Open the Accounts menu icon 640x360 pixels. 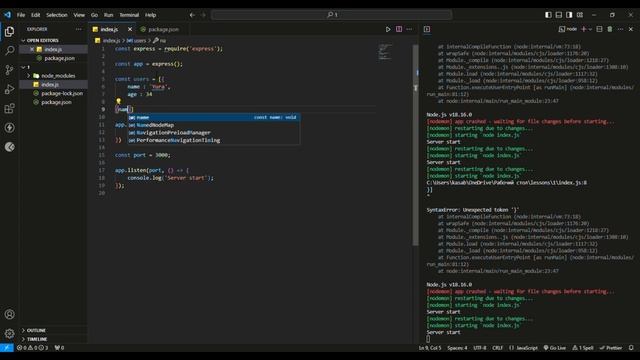tap(9, 314)
